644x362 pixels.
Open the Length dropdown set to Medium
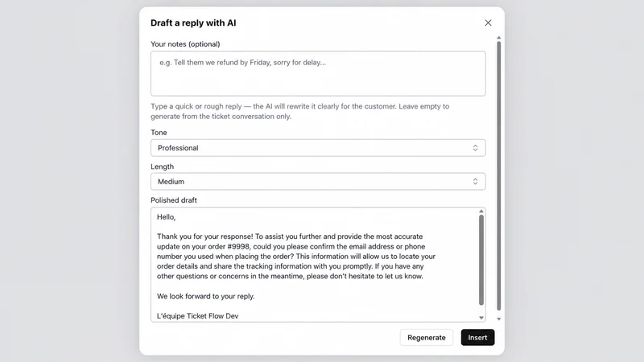click(x=318, y=182)
